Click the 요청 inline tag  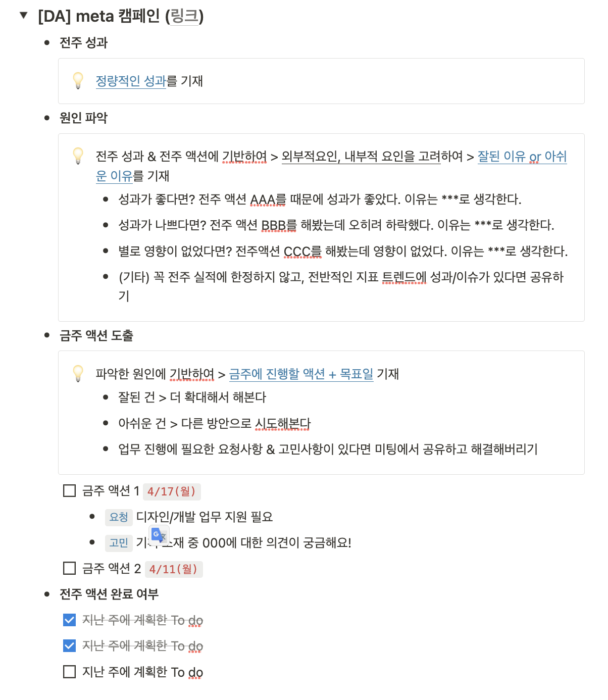click(119, 517)
